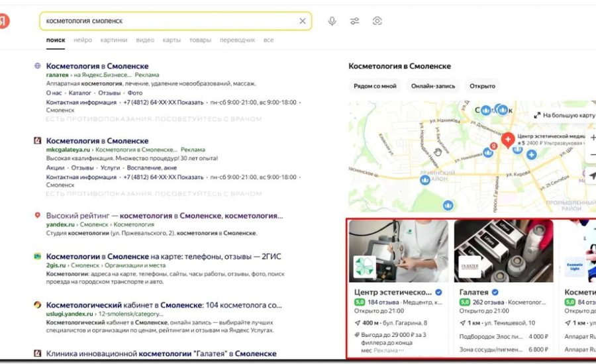Screen dimensions: 596x364
Task: Click the blue clinic marker at map bottom
Action: click(448, 206)
